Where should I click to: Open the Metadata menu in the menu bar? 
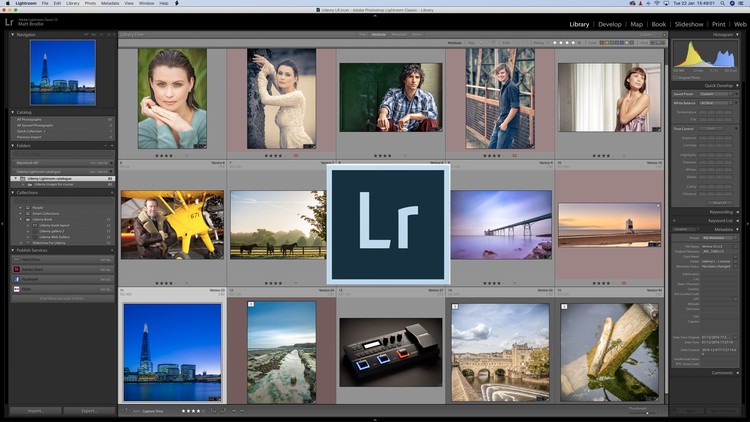coord(110,3)
